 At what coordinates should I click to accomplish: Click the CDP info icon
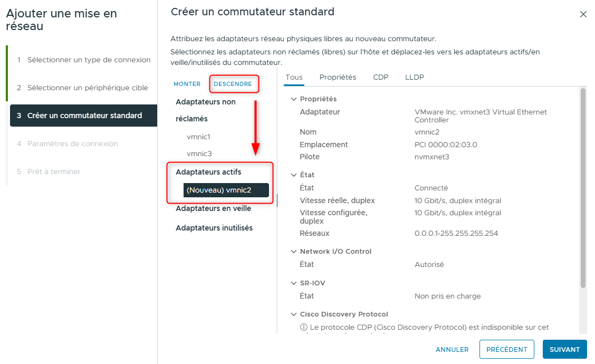click(x=303, y=328)
